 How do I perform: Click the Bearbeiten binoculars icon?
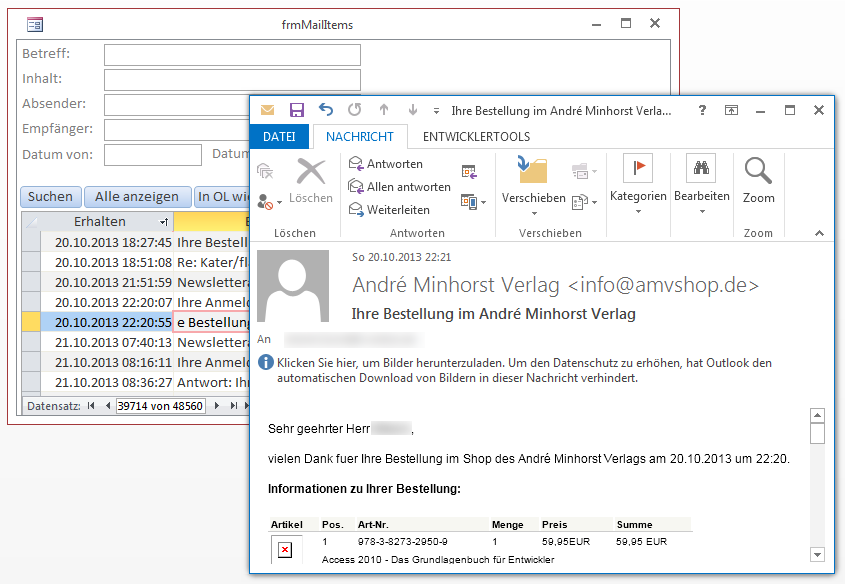(701, 168)
